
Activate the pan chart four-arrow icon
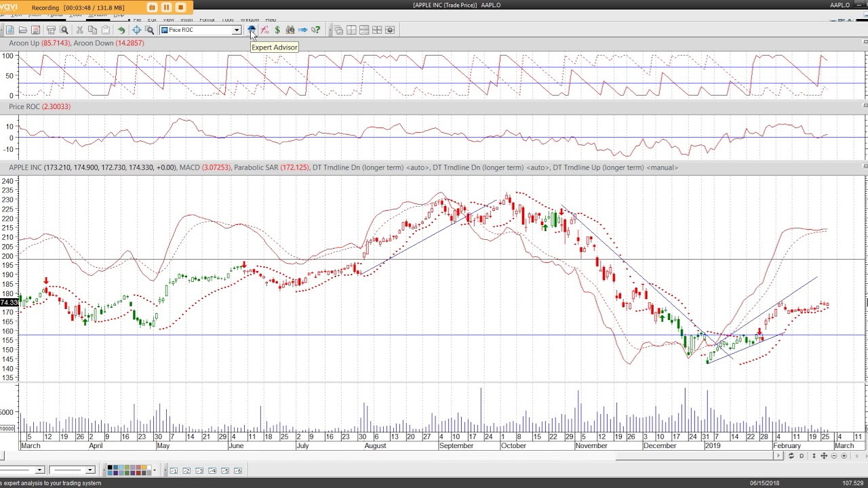[824, 455]
